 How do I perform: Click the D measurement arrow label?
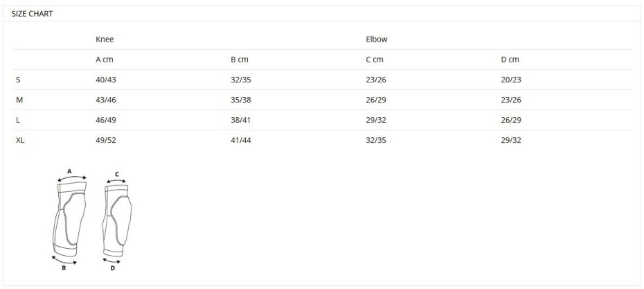pyautogui.click(x=113, y=268)
